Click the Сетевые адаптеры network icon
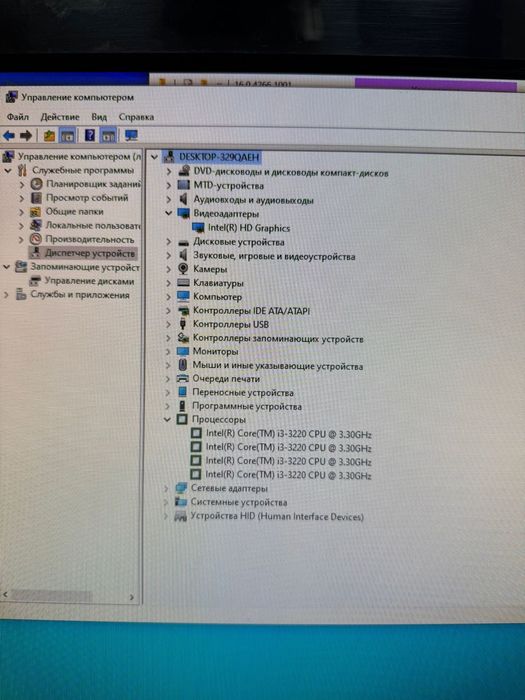Image resolution: width=525 pixels, height=700 pixels. tap(181, 488)
